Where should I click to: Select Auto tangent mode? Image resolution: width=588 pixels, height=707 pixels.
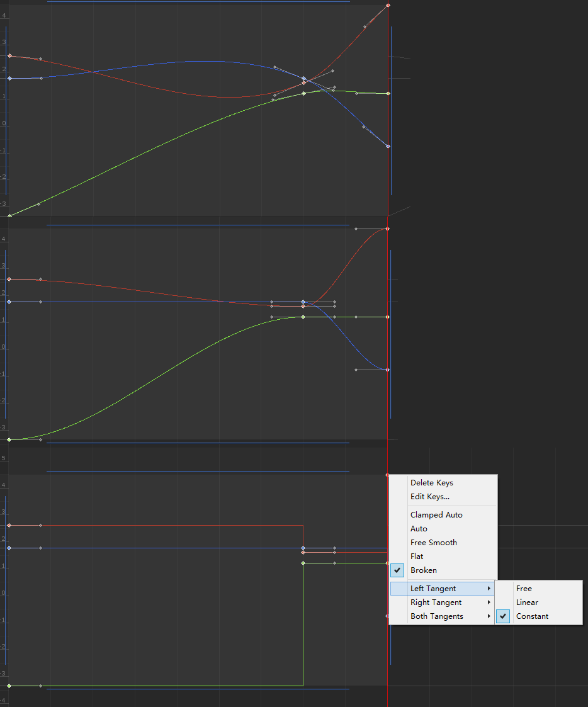pyautogui.click(x=443, y=528)
